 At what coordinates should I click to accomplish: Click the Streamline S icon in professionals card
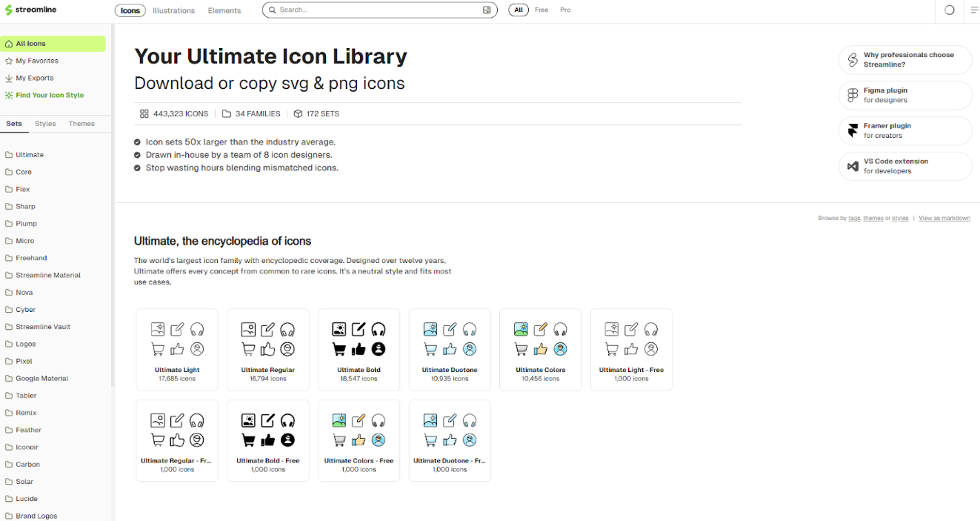coord(853,59)
